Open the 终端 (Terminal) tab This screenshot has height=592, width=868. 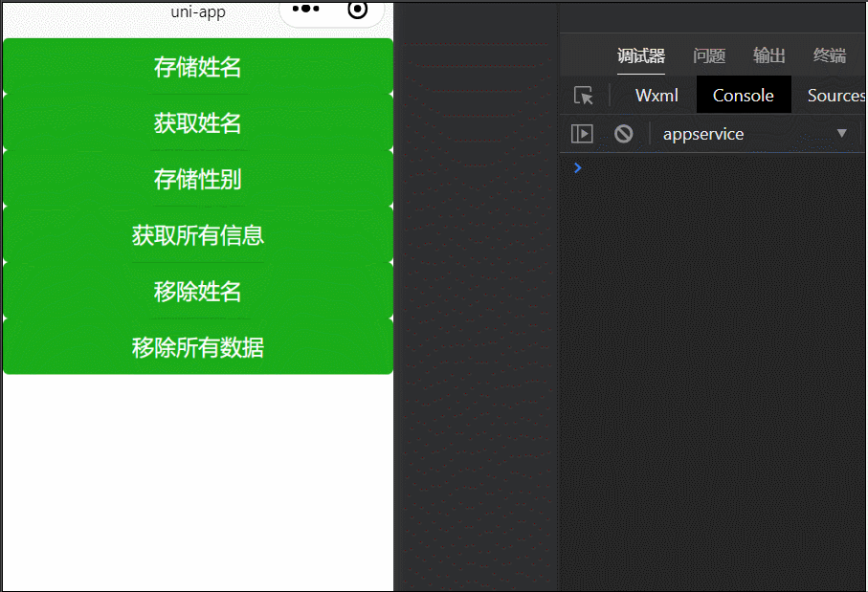pyautogui.click(x=829, y=55)
